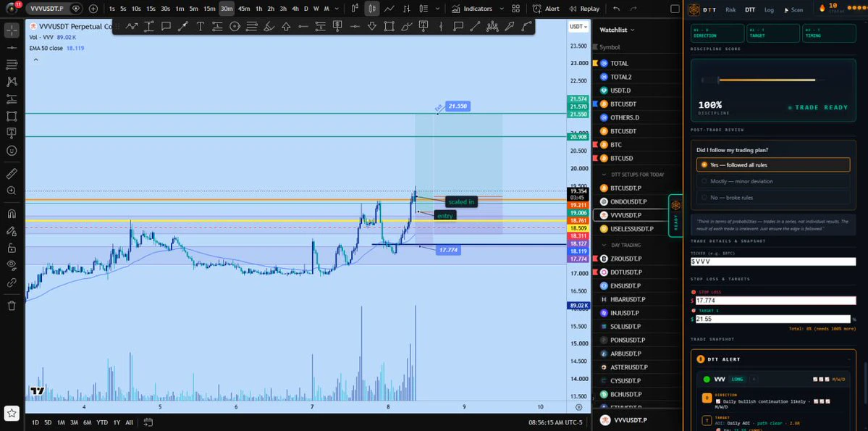
Task: Open the Scan tab in DTT panel
Action: point(794,9)
